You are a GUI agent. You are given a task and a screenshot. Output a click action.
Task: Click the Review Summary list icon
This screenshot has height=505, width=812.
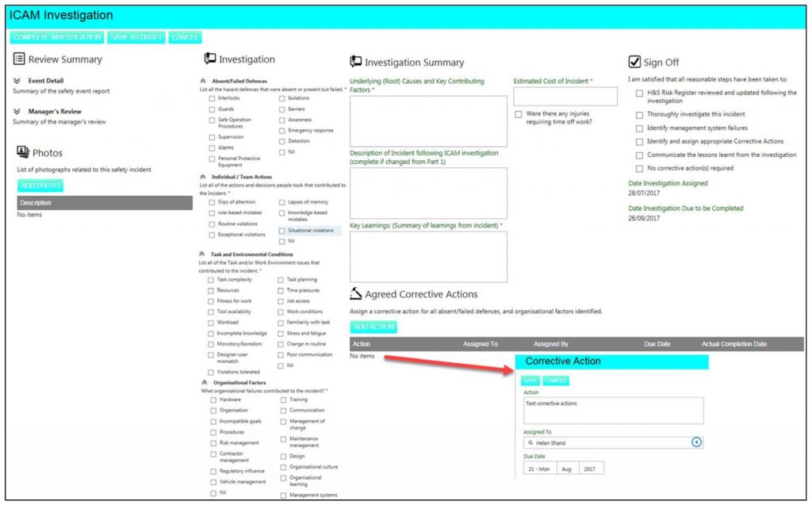pos(19,59)
